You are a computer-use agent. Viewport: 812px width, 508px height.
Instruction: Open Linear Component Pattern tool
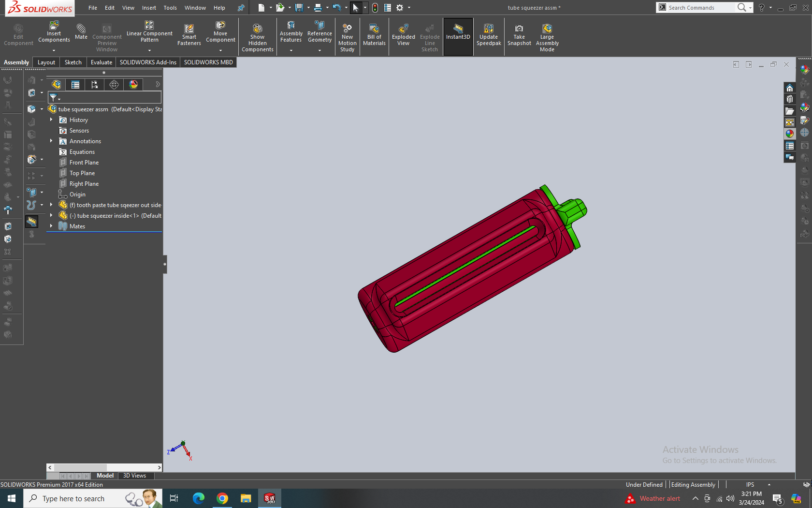pos(149,32)
